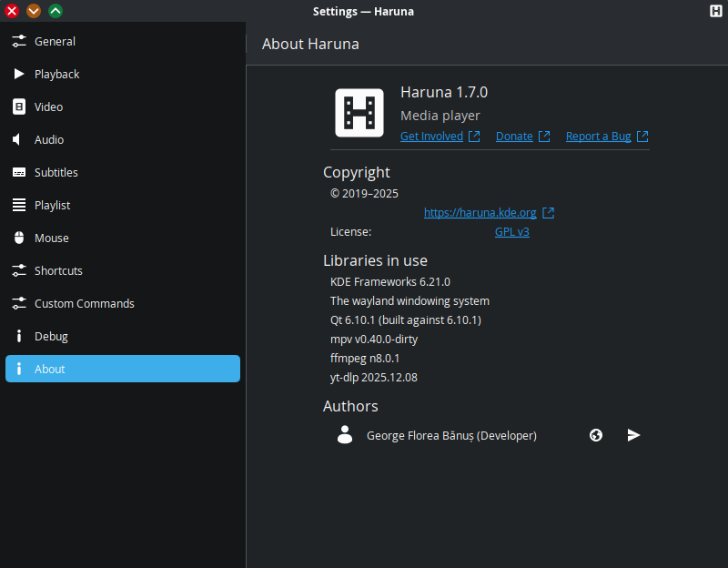
Task: Click the author person avatar icon
Action: [345, 435]
